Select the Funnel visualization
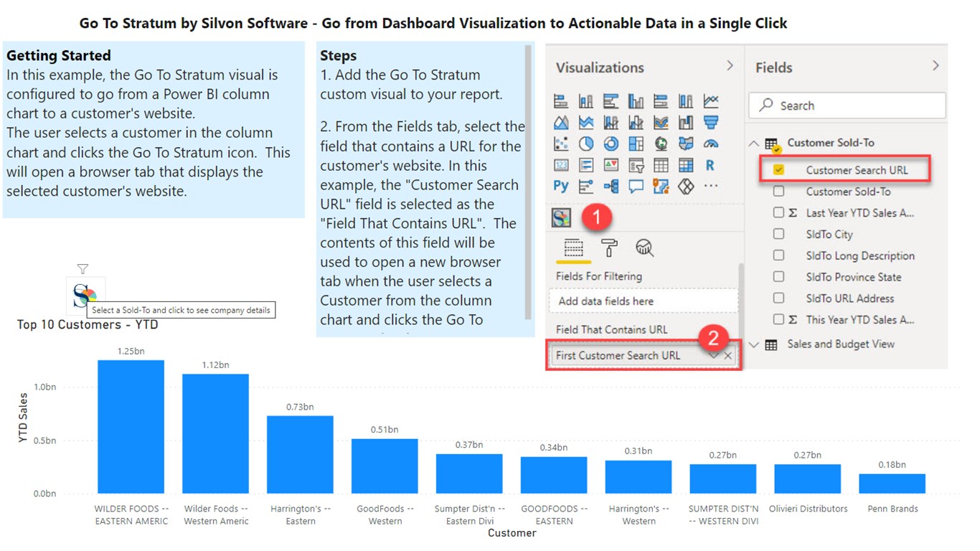Image resolution: width=980 pixels, height=551 pixels. point(710,123)
